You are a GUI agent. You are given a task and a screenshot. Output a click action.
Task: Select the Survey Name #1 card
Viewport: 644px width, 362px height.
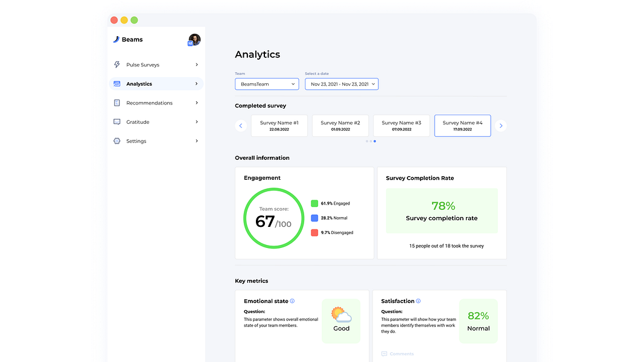pos(279,125)
